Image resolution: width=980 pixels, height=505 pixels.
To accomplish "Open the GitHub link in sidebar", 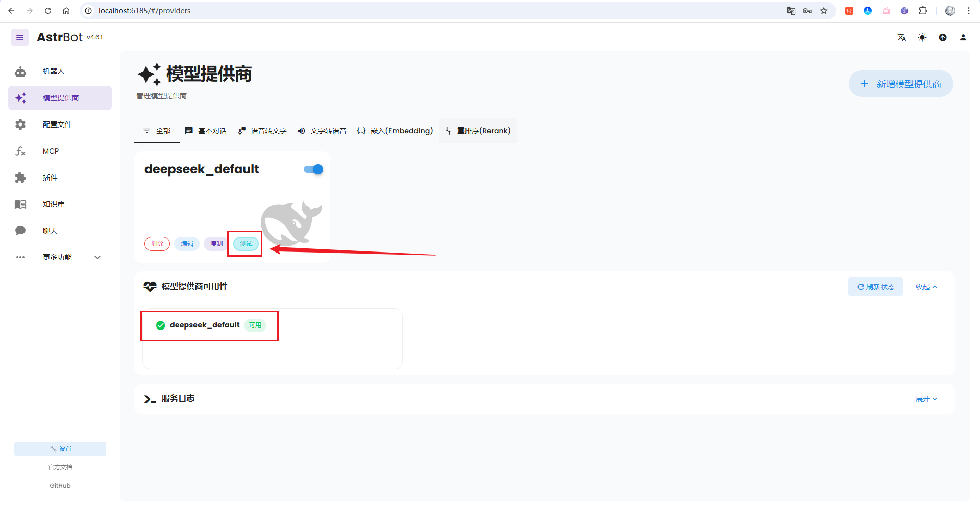I will [x=60, y=486].
